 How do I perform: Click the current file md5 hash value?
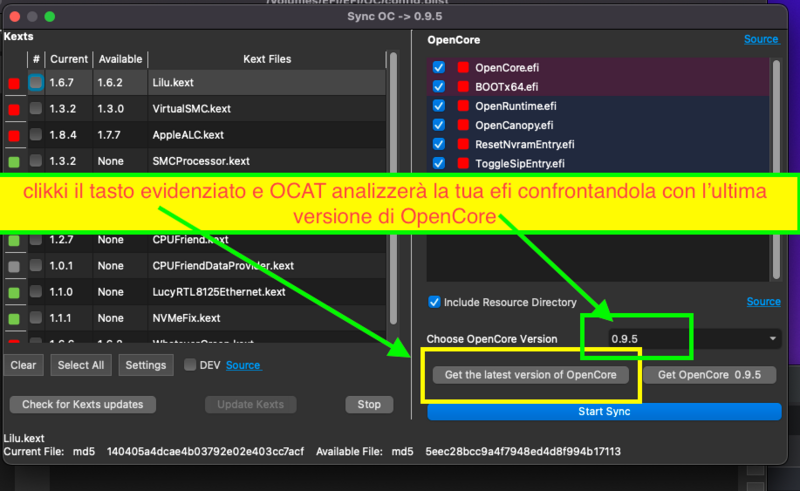coord(205,451)
